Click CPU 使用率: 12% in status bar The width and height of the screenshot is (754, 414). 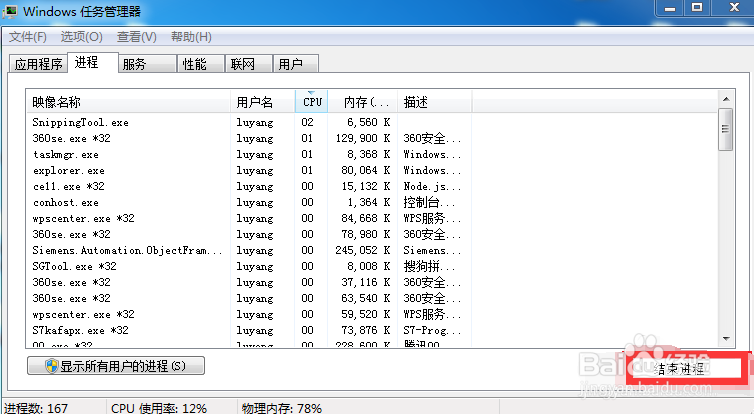159,408
